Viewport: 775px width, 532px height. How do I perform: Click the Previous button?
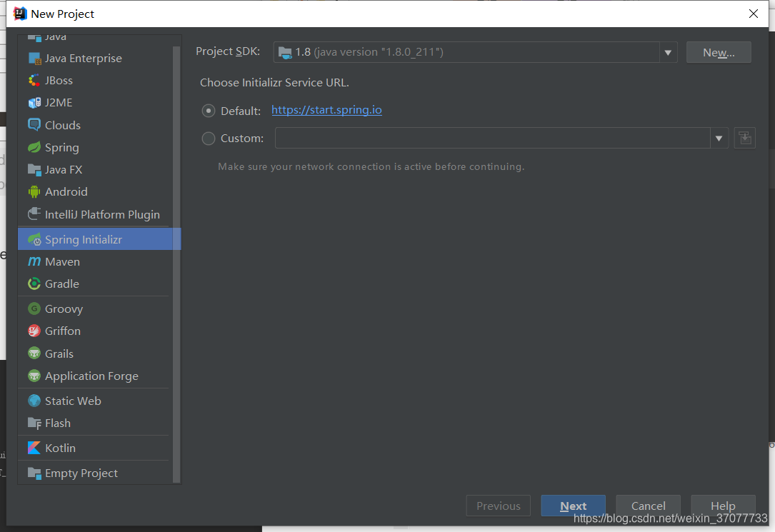coord(499,506)
